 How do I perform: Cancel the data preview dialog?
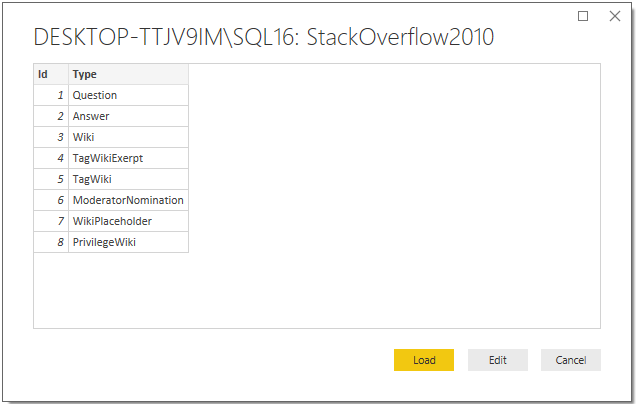(x=570, y=360)
